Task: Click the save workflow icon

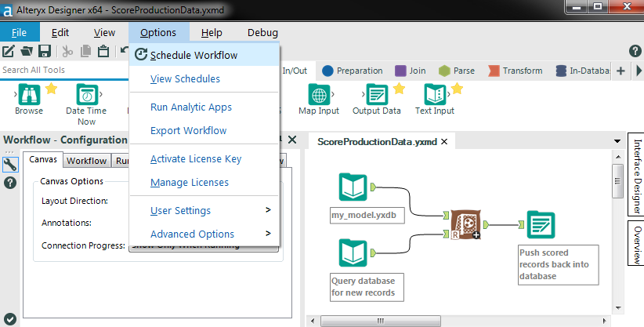Action: tap(45, 52)
